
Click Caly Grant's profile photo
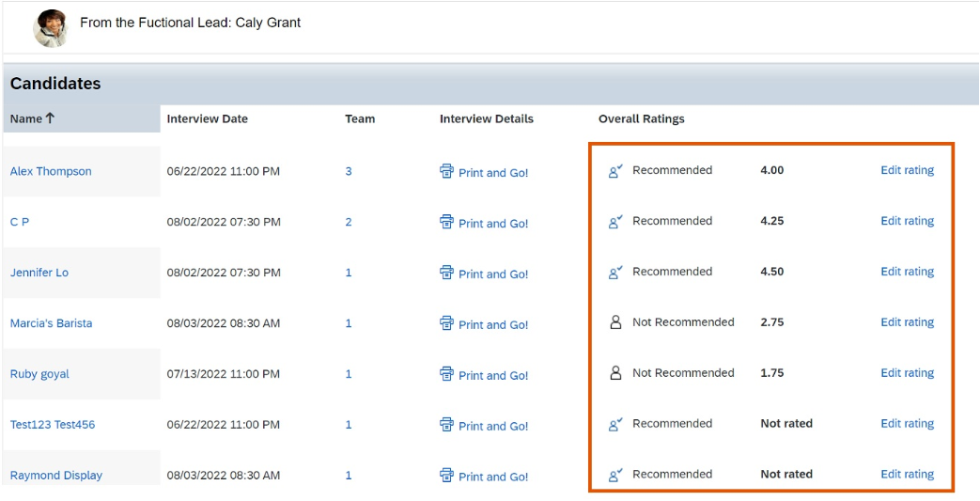(51, 28)
